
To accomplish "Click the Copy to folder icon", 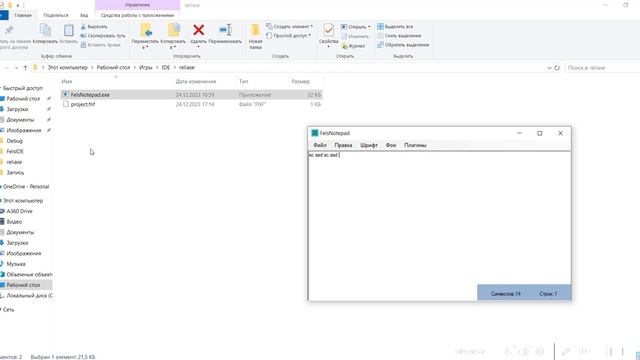I will [174, 30].
